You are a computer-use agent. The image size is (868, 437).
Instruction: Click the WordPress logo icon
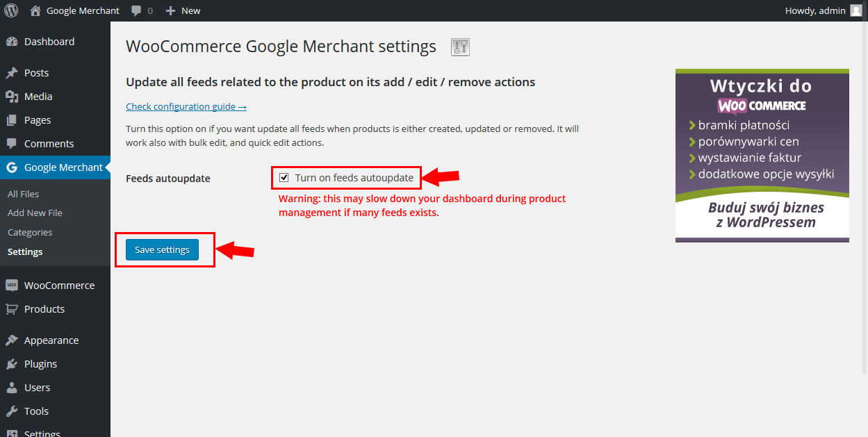11,10
